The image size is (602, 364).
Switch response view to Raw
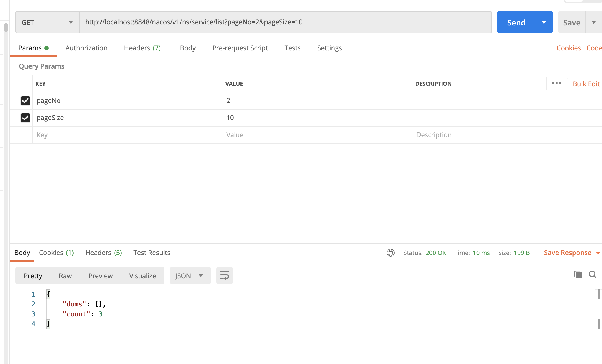pos(65,276)
